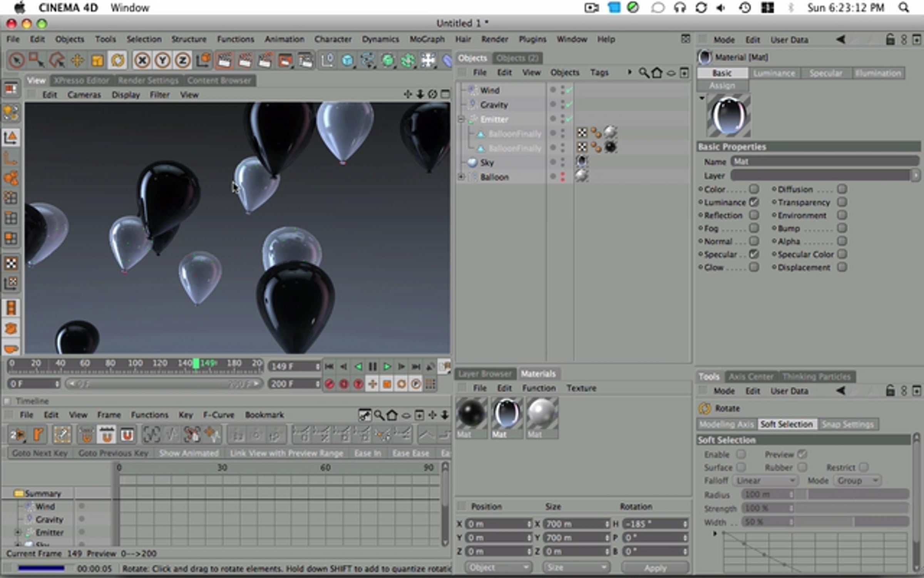Screen dimensions: 924x578
Task: Disable the Luminance channel checkbox
Action: click(x=754, y=202)
